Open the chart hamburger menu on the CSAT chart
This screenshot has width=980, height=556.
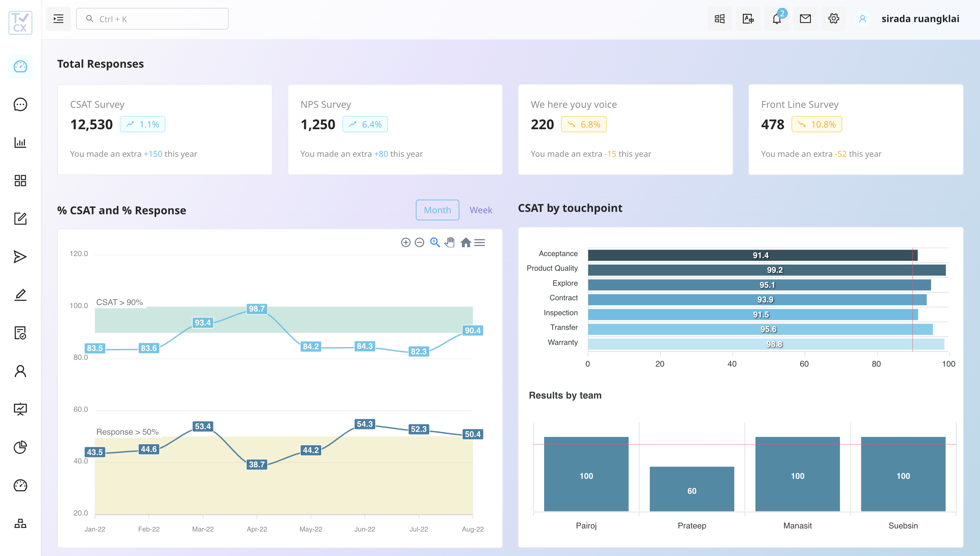pyautogui.click(x=480, y=242)
